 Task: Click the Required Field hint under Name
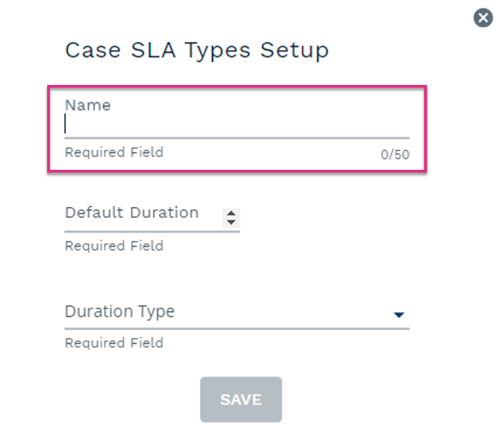tap(114, 152)
